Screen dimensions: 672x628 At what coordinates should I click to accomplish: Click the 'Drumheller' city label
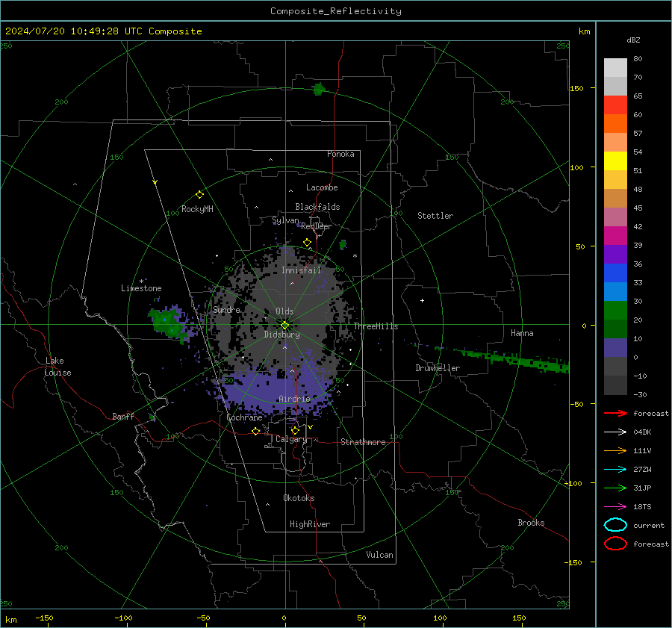pos(438,368)
